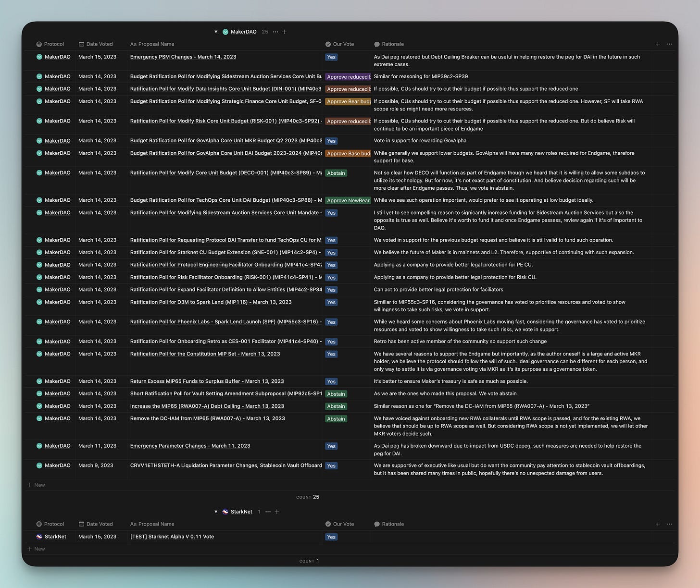Open Rationale column header in MakerDAO table
This screenshot has height=588, width=700.
[x=389, y=44]
